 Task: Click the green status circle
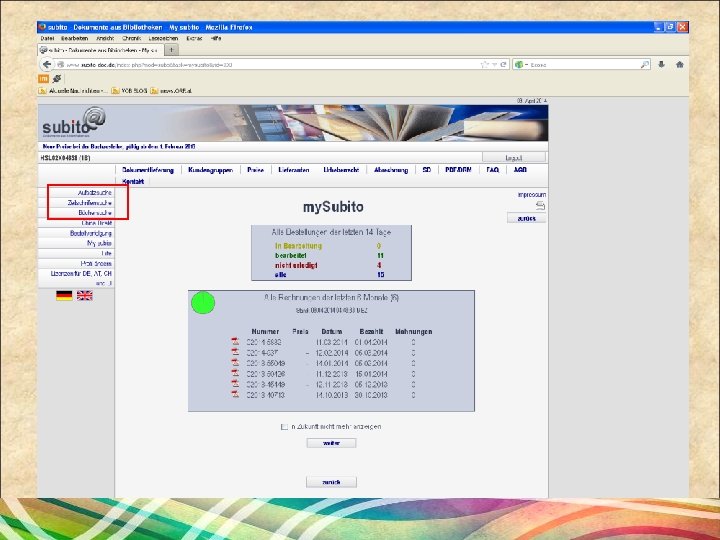pyautogui.click(x=203, y=303)
